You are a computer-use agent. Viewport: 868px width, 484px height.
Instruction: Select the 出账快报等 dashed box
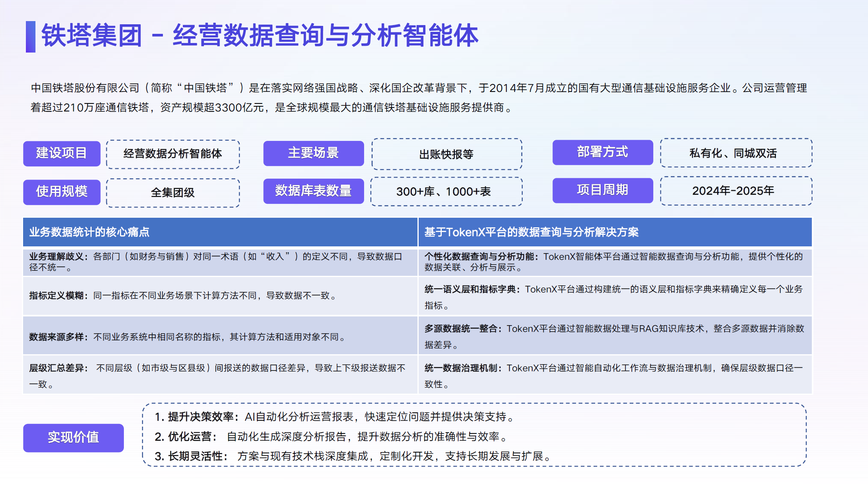pyautogui.click(x=447, y=154)
